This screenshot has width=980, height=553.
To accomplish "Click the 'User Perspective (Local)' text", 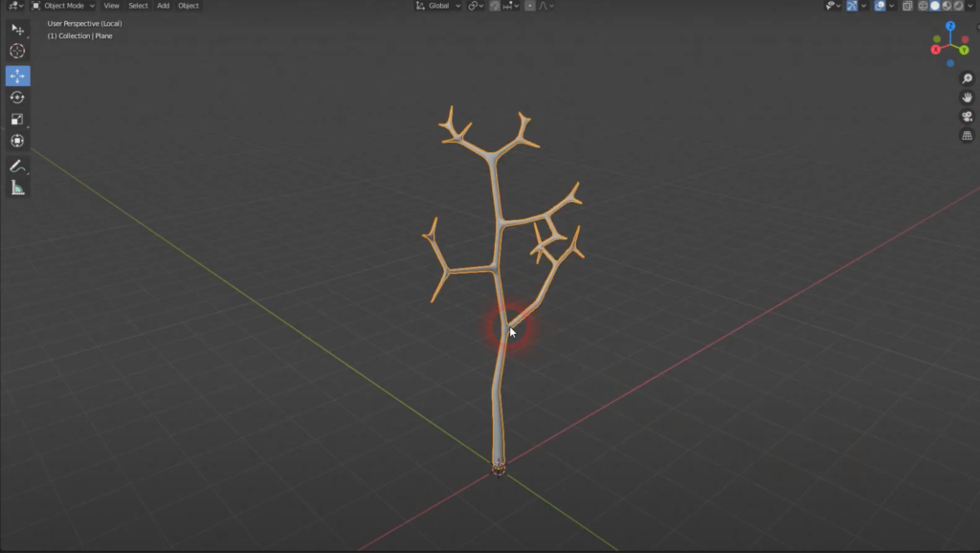I will (x=84, y=24).
